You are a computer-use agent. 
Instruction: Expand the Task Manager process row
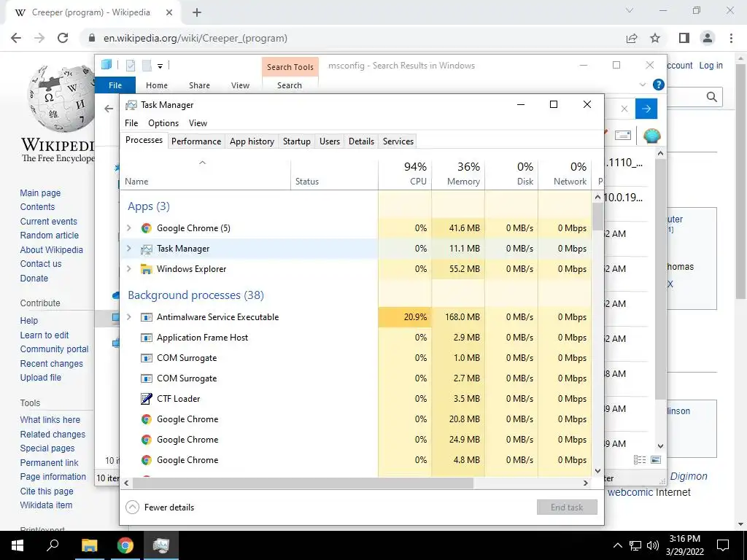pyautogui.click(x=128, y=249)
